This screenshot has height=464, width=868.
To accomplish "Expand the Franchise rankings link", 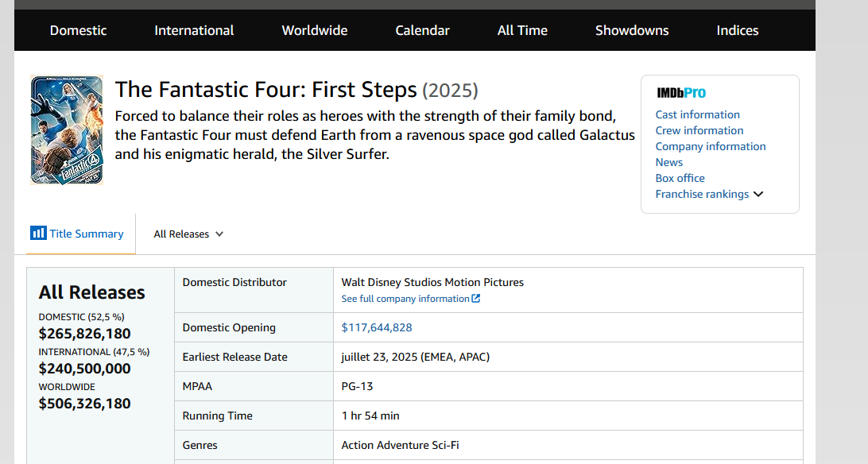I will (702, 194).
